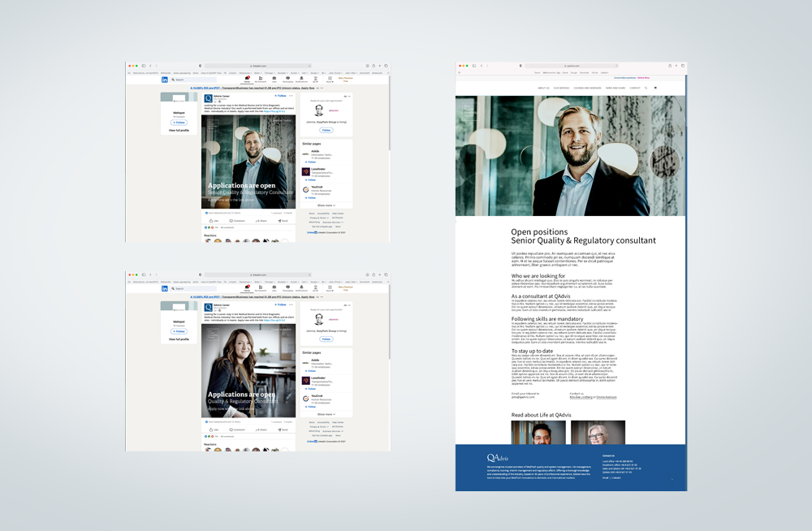Like the LinkedIn post showing the bearded man
Screen dimensions: 812x531
(x=214, y=220)
